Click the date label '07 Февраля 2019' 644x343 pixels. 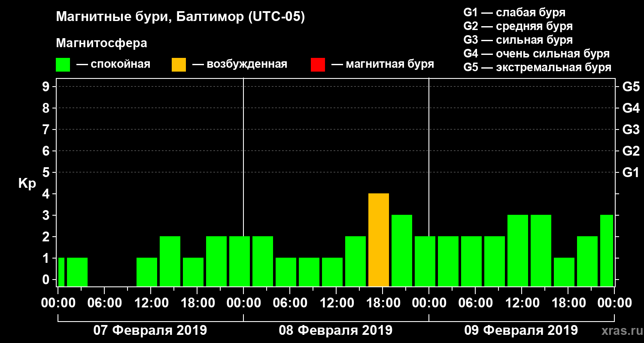point(150,331)
